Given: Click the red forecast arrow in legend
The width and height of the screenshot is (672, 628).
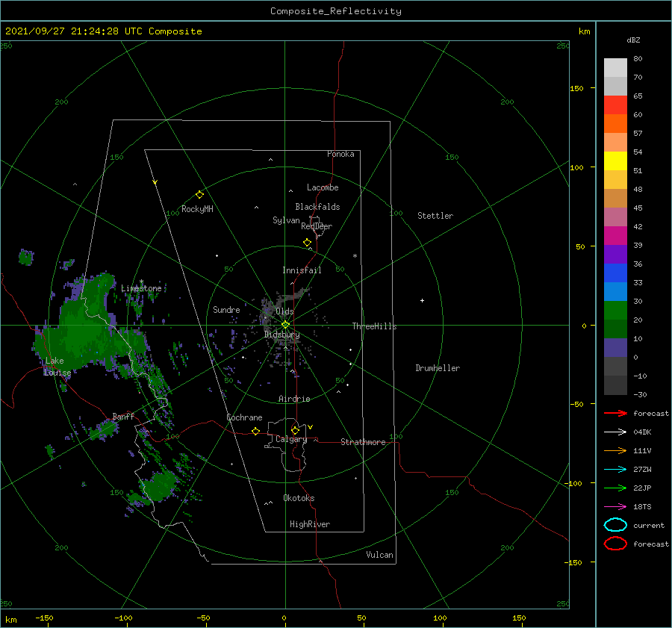Looking at the screenshot, I should point(615,413).
